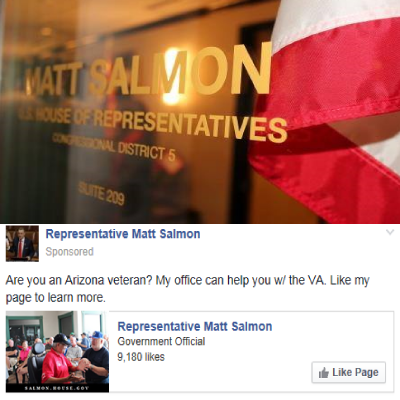Click the SALMON.HOUSE.GOV caption on thumbnail
This screenshot has height=400, width=400.
point(57,388)
